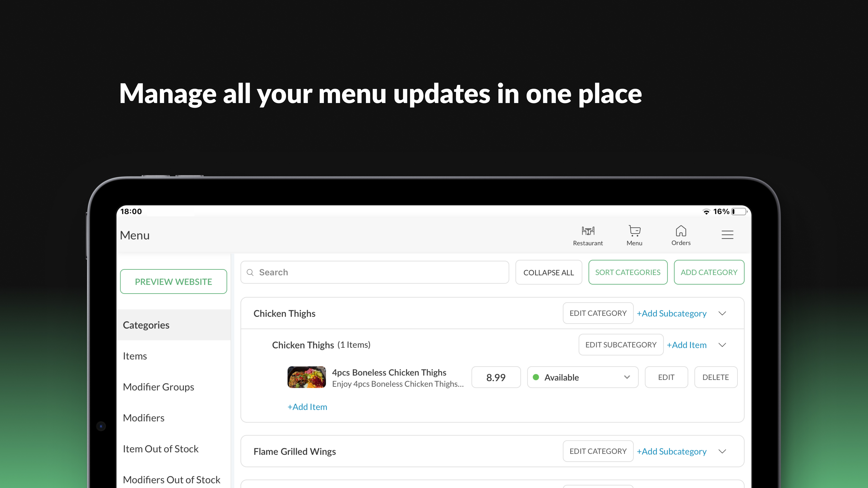Expand the Flame Grilled Wings category

click(x=722, y=451)
